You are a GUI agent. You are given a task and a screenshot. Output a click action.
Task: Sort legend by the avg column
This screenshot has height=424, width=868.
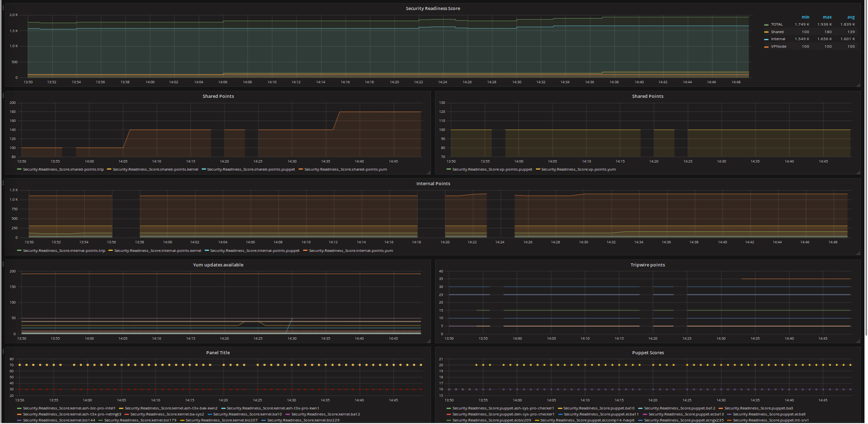[851, 17]
